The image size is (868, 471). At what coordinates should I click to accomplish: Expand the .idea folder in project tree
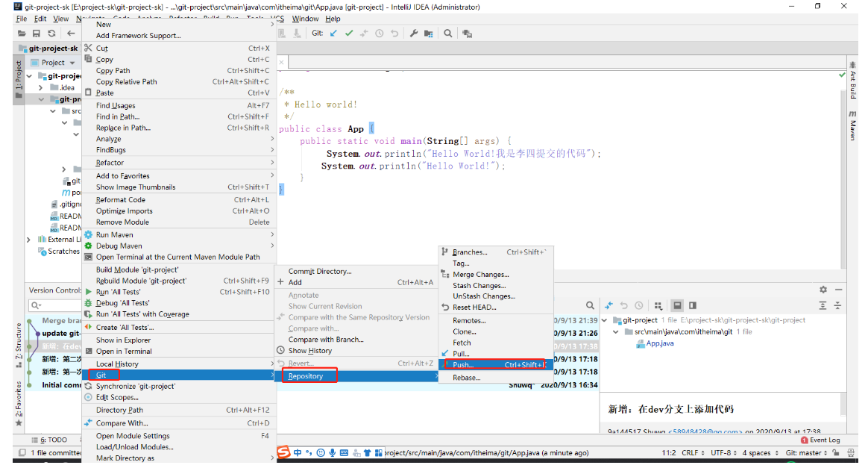pyautogui.click(x=41, y=87)
